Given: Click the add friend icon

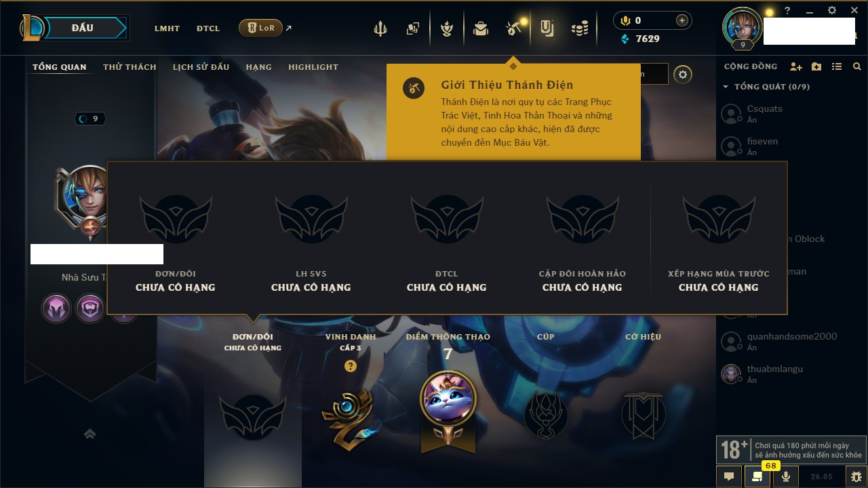Looking at the screenshot, I should (796, 66).
